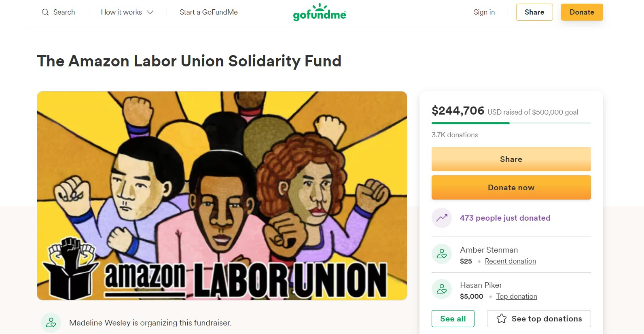Click the Share button in the header
The width and height of the screenshot is (644, 334).
pyautogui.click(x=534, y=12)
